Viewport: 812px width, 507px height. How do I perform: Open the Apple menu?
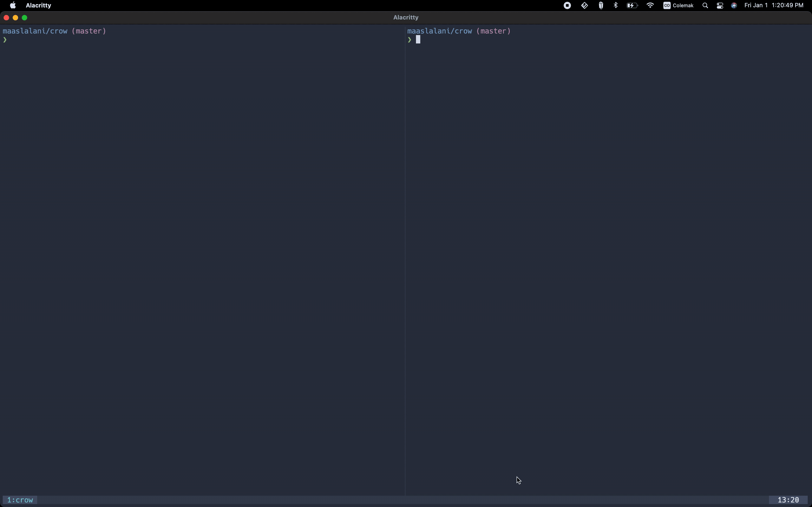(13, 5)
